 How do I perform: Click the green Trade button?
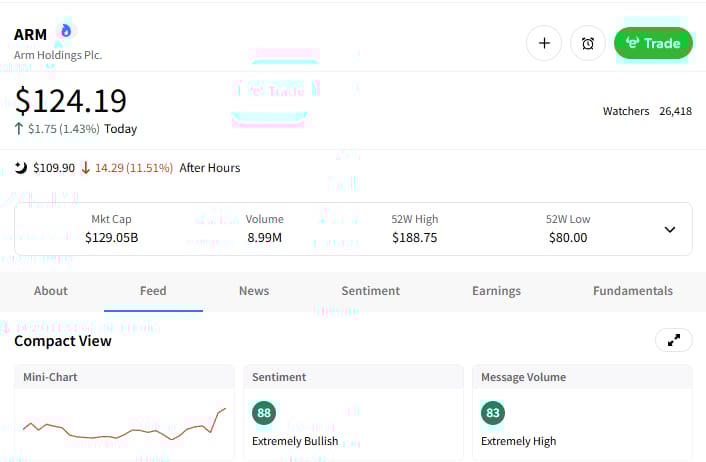653,43
